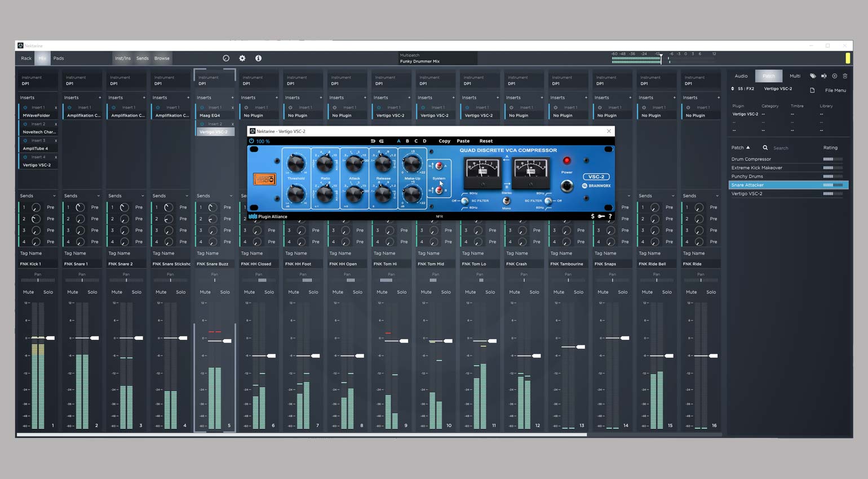This screenshot has height=479, width=868.
Task: Click the search magnifier icon in patch list
Action: (x=765, y=148)
